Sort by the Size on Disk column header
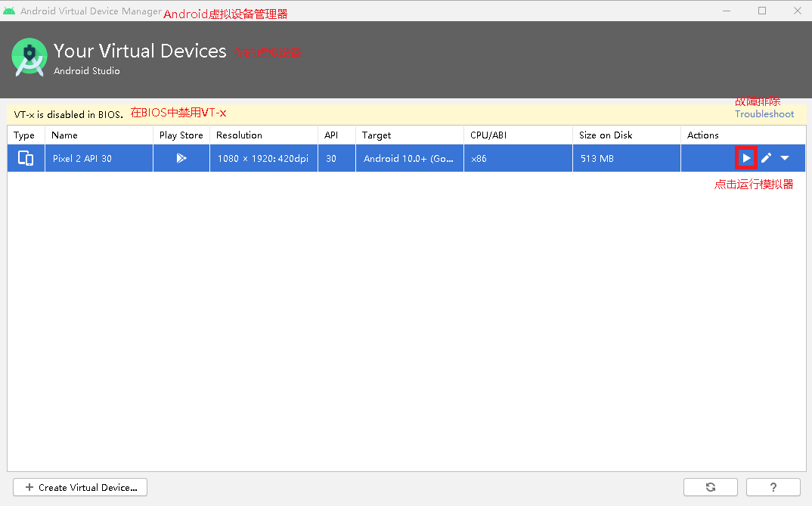 point(627,135)
